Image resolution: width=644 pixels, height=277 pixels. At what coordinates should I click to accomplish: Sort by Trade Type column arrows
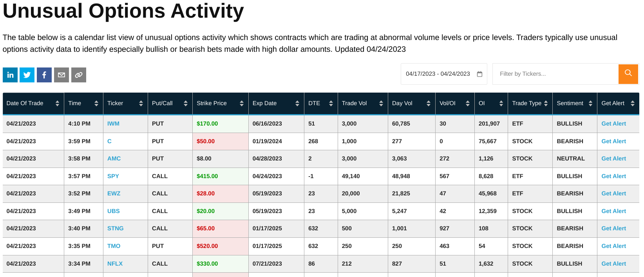[546, 104]
